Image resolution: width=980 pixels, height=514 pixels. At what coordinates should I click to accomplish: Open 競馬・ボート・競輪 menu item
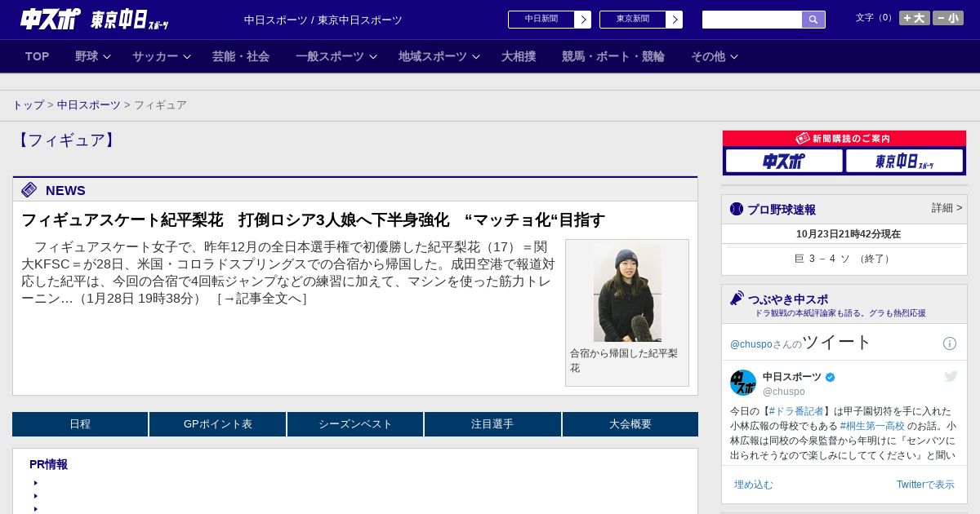[613, 56]
